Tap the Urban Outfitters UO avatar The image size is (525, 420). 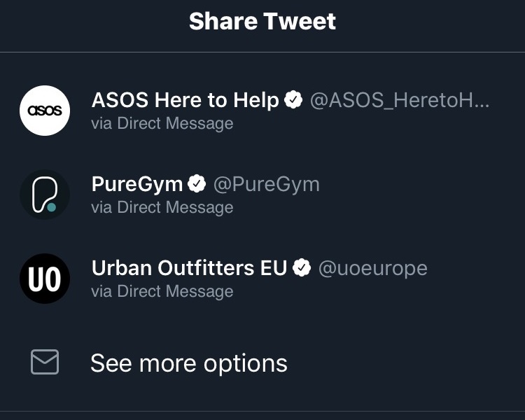[x=45, y=279]
